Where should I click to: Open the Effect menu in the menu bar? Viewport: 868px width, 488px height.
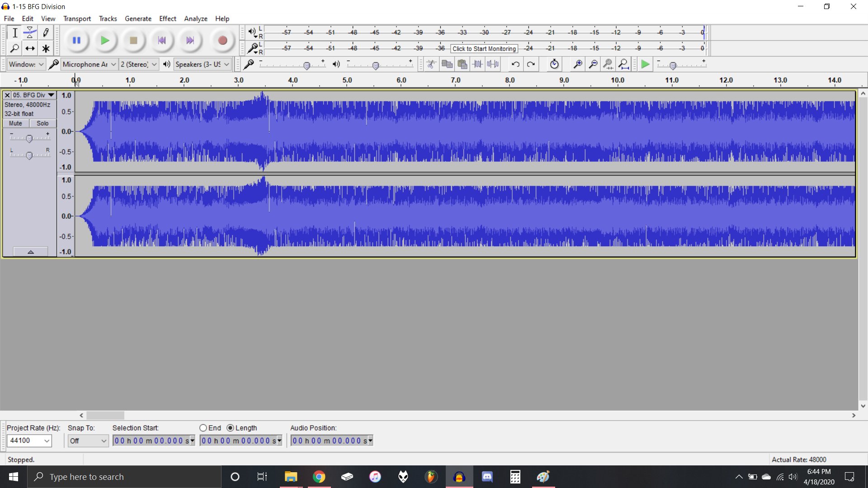(168, 19)
